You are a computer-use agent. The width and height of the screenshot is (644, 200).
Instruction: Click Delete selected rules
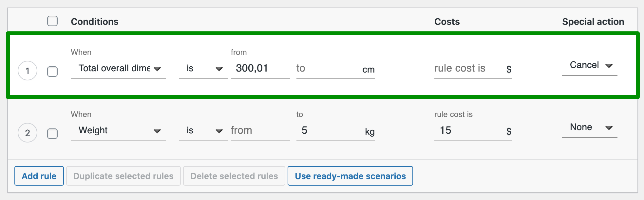point(234,176)
